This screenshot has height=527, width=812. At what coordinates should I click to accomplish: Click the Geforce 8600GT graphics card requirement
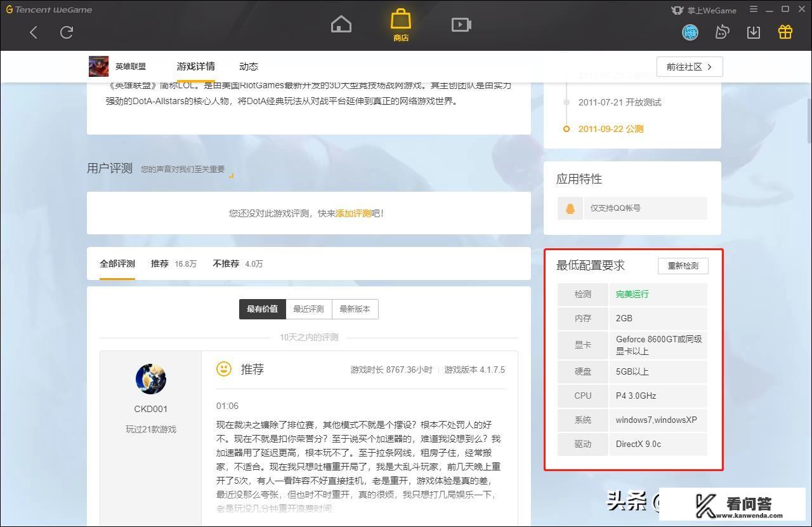tap(659, 345)
